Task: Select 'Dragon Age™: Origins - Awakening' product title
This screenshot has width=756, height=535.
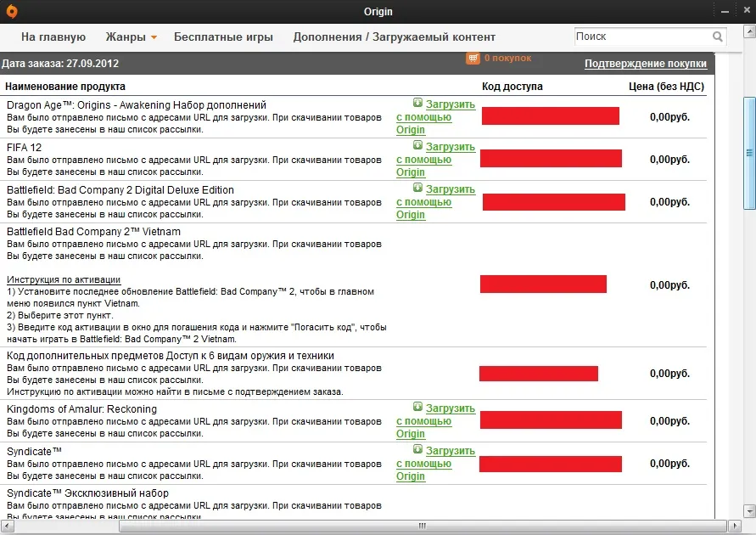Action: 137,105
